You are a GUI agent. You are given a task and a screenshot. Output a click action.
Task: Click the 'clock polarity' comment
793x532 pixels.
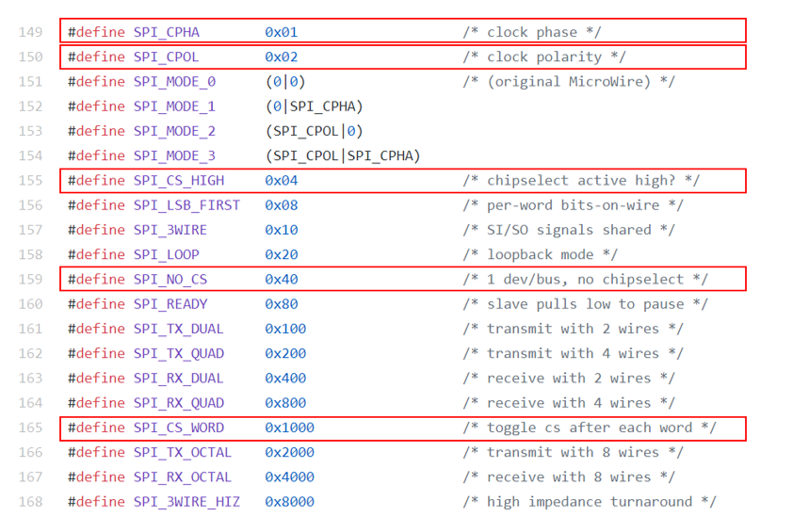[x=544, y=57]
